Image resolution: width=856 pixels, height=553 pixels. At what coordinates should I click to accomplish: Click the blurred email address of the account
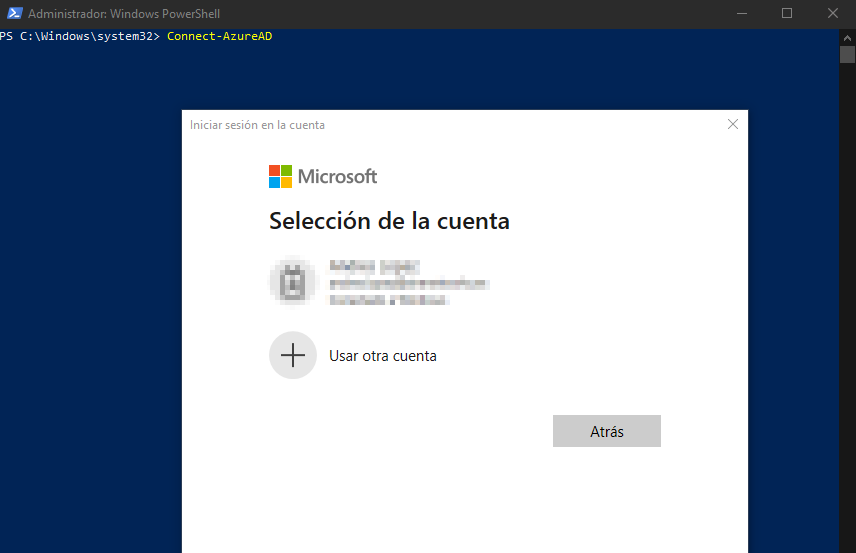pyautogui.click(x=407, y=283)
